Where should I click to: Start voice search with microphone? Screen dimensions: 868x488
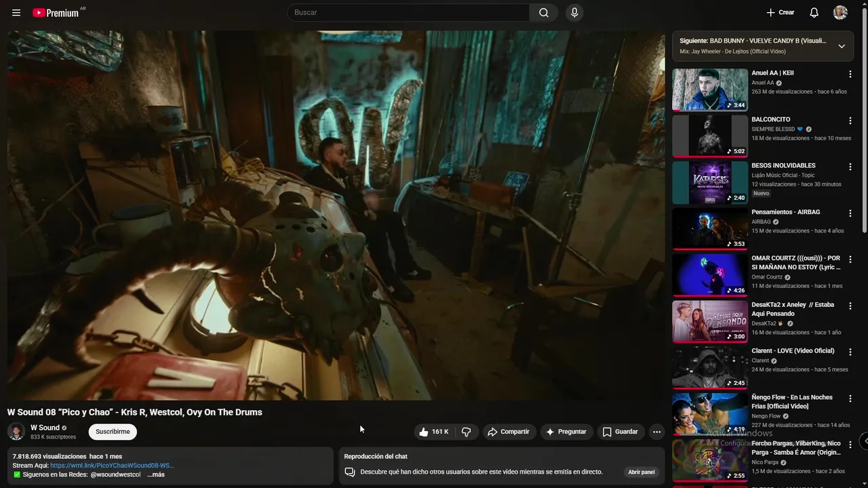pos(574,13)
